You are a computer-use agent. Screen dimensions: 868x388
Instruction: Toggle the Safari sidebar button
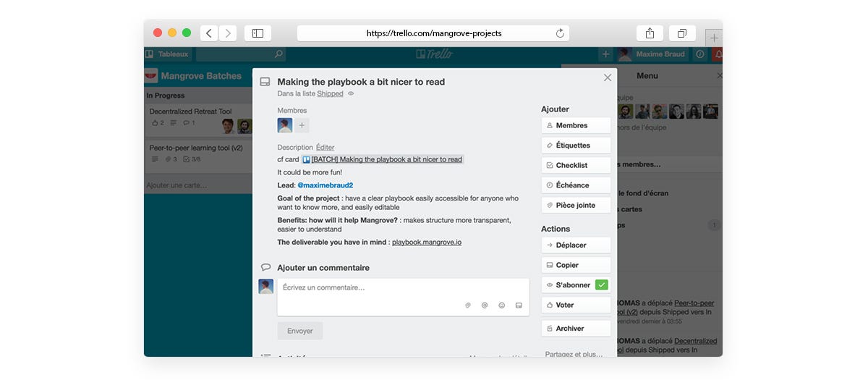(x=258, y=33)
